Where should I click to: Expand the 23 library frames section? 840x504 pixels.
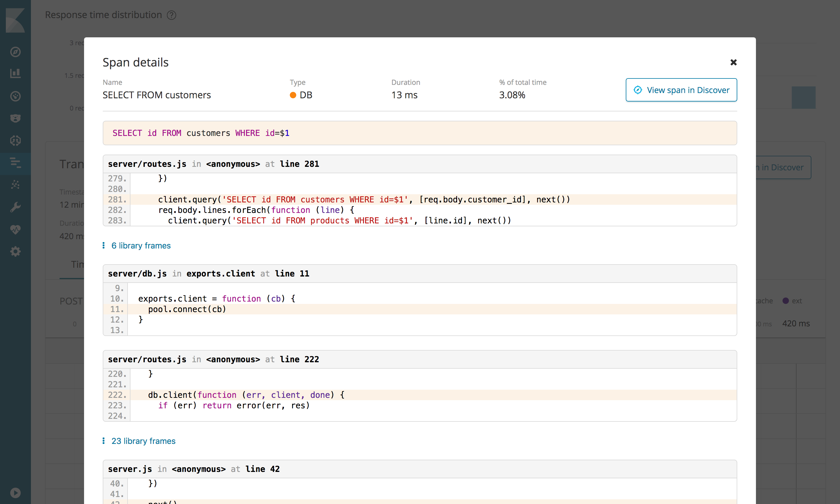pyautogui.click(x=143, y=440)
